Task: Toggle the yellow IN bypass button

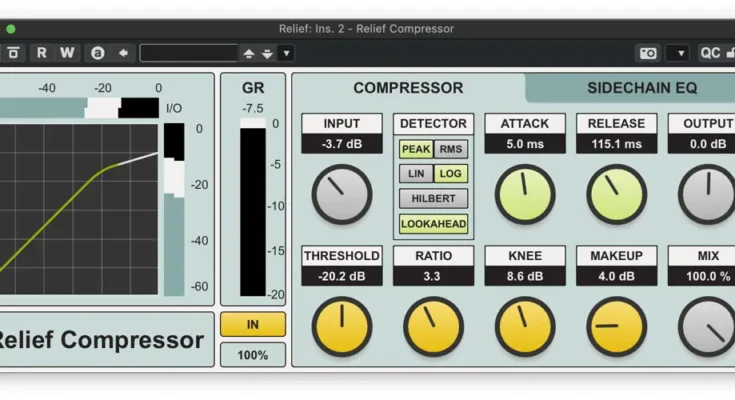Action: (x=253, y=325)
